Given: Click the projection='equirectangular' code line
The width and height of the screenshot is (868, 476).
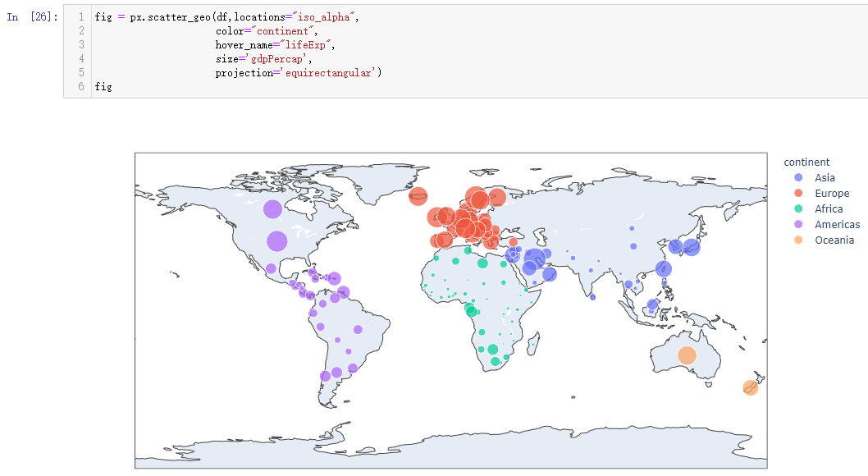Looking at the screenshot, I should point(299,72).
